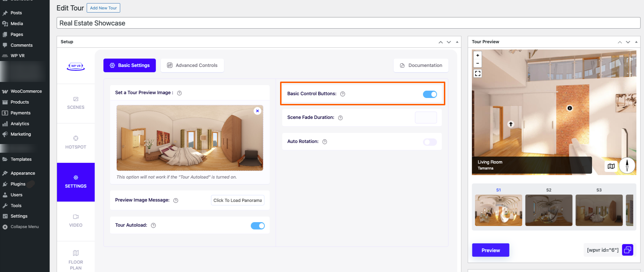Click help icon beside Basic Control Buttons
Viewport: 644px width, 272px height.
tap(343, 94)
